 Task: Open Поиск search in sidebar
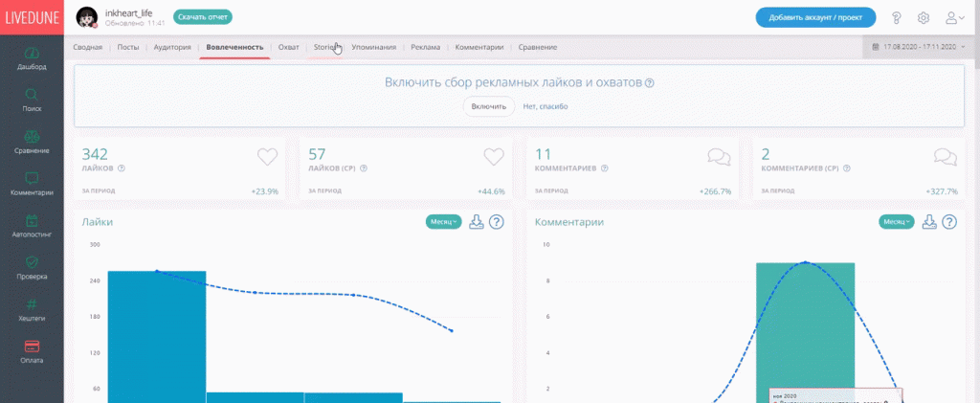32,100
